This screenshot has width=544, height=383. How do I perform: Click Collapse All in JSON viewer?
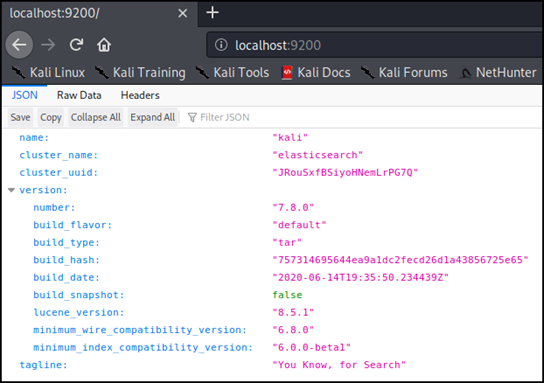tap(96, 117)
